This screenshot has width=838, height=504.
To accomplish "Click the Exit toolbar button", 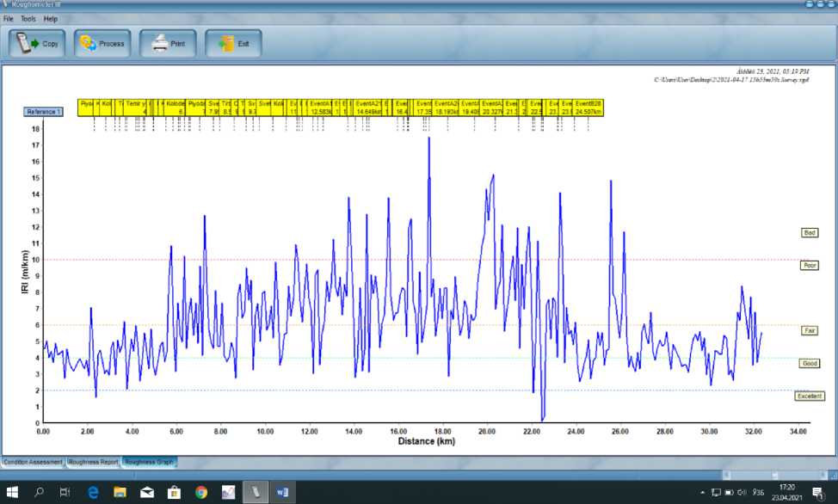I will point(233,43).
